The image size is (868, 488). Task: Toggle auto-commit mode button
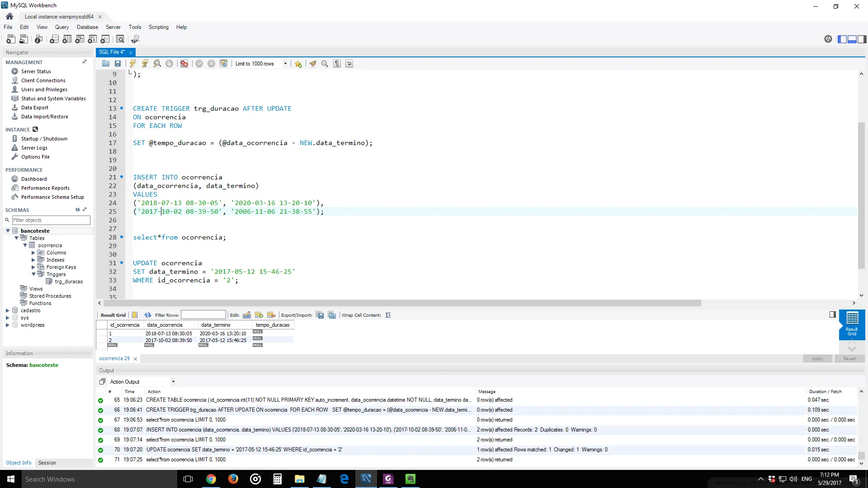tap(223, 64)
